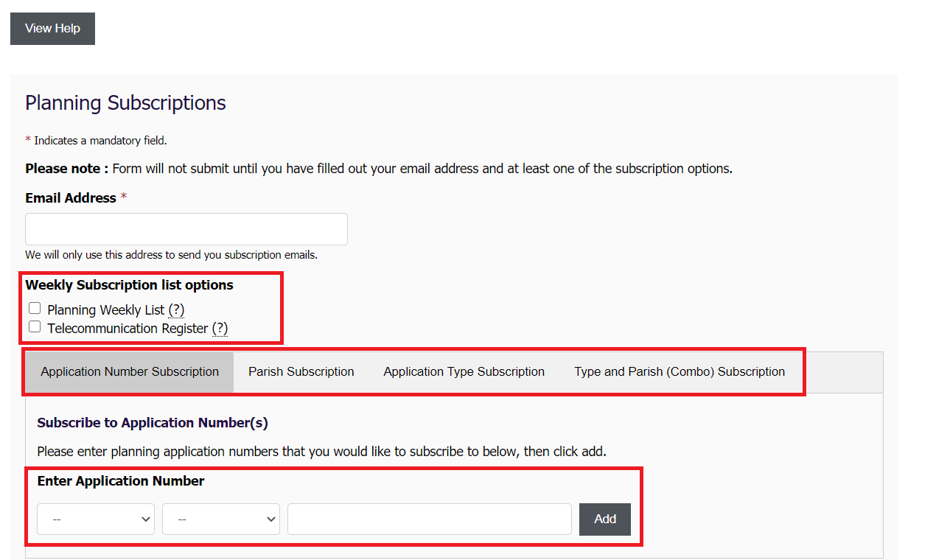Viewport: 950px width, 560px height.
Task: Click the 'We will only use this address' note
Action: (171, 255)
